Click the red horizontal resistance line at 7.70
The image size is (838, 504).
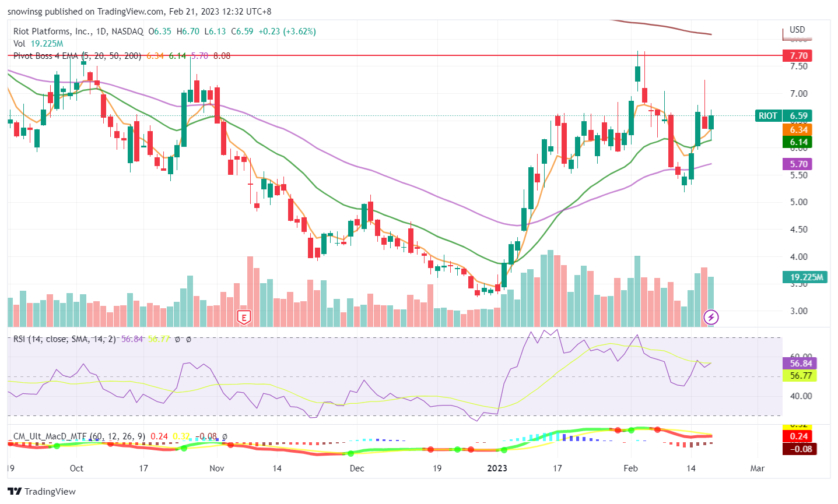tap(394, 55)
